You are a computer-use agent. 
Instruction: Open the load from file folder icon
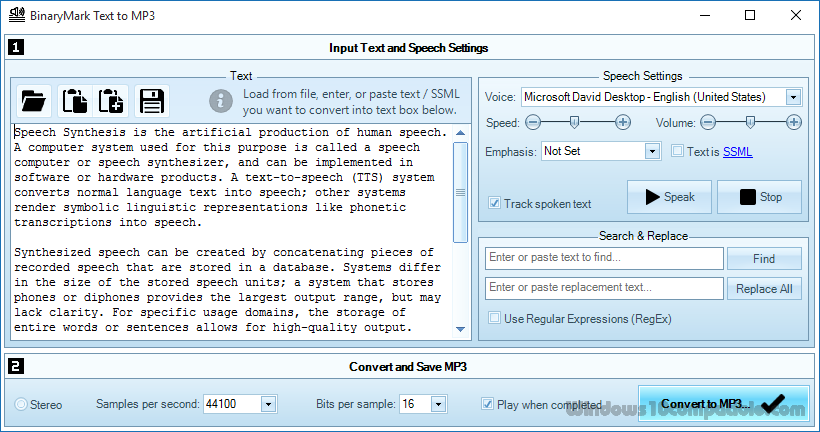click(34, 101)
